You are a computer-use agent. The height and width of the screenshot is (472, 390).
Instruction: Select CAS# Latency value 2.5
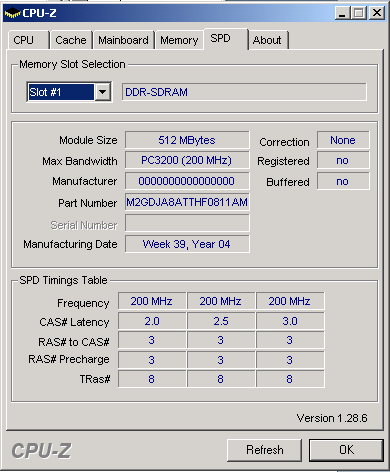(x=221, y=321)
